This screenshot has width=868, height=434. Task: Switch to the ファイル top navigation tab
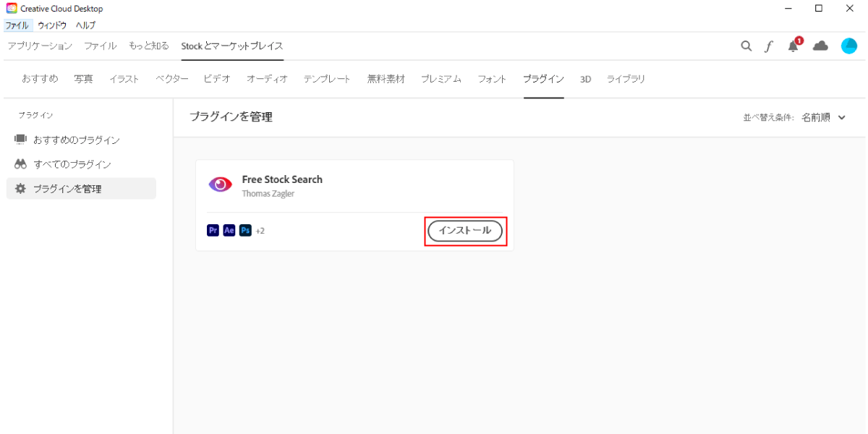coord(100,46)
